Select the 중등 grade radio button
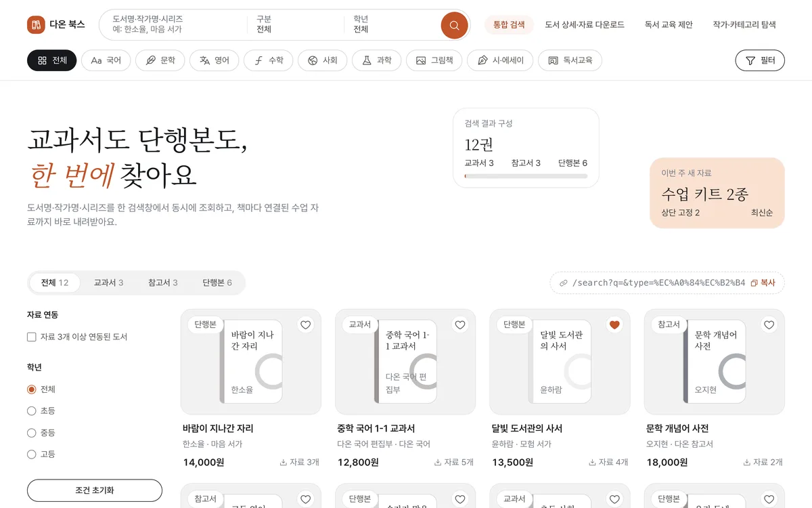 [x=32, y=433]
